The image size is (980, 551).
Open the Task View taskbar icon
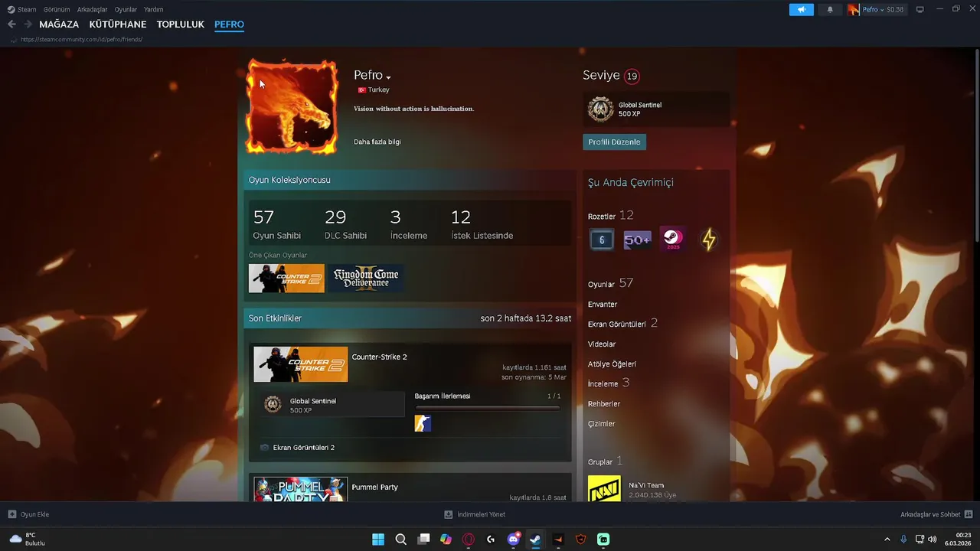coord(423,540)
